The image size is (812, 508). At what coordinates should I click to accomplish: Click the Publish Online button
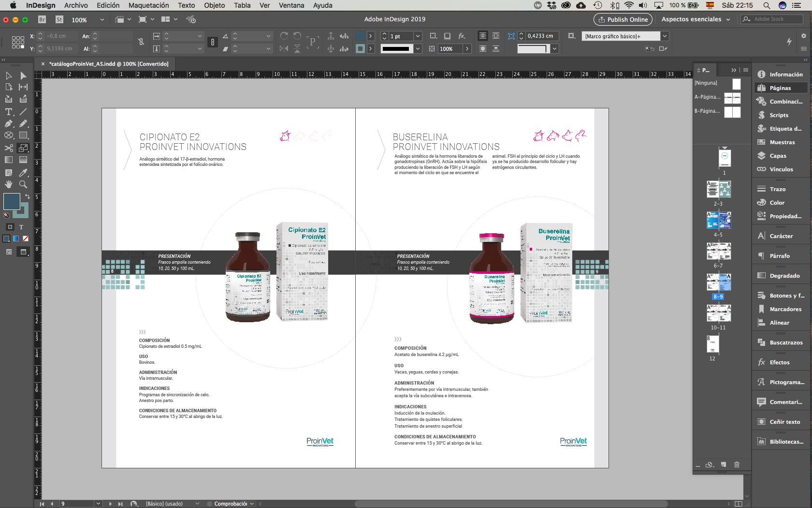pyautogui.click(x=623, y=19)
